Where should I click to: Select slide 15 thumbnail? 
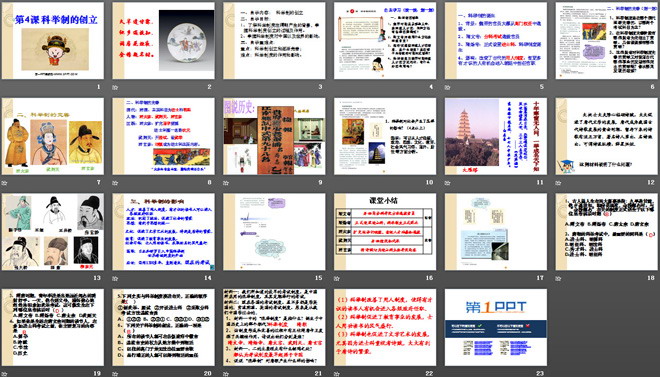[x=274, y=232]
